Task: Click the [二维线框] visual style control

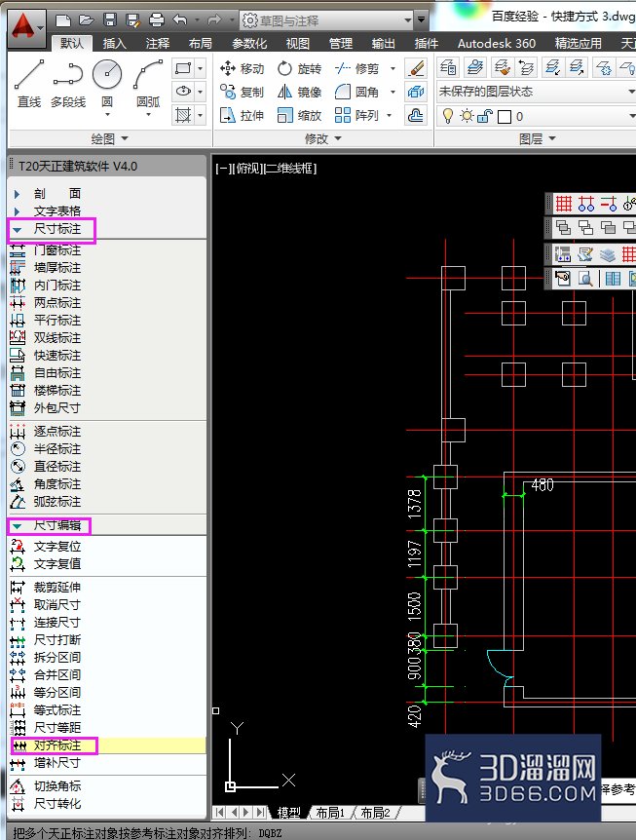Action: (x=290, y=169)
